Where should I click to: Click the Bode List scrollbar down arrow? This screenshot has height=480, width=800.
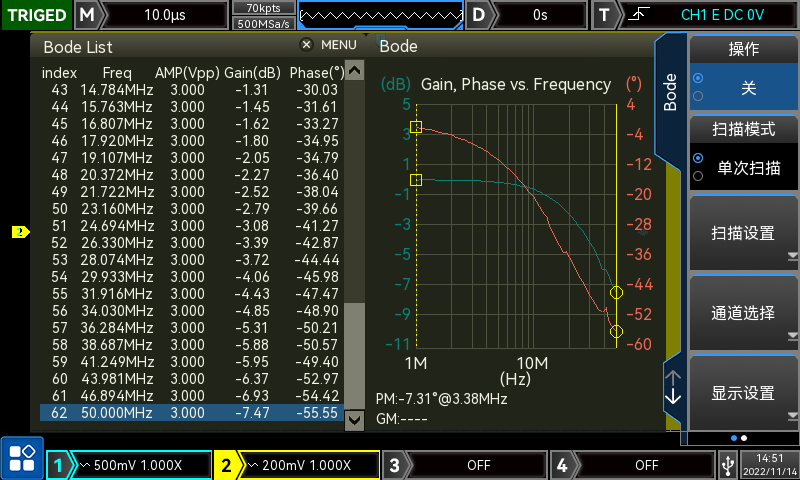354,421
